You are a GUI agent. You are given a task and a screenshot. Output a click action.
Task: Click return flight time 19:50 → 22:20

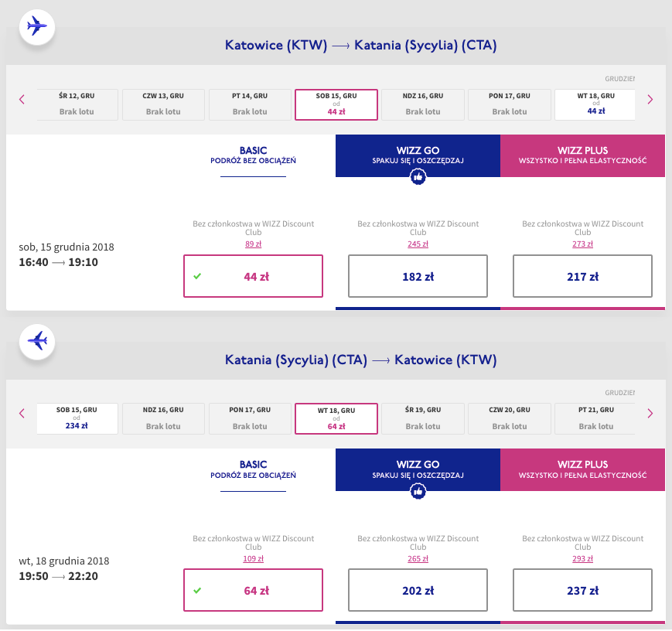58,576
